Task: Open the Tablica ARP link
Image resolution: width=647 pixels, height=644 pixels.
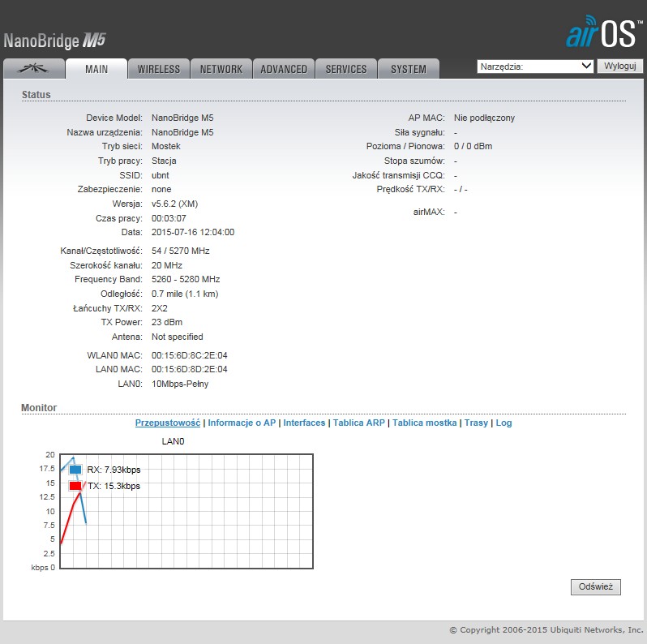Action: [x=358, y=423]
